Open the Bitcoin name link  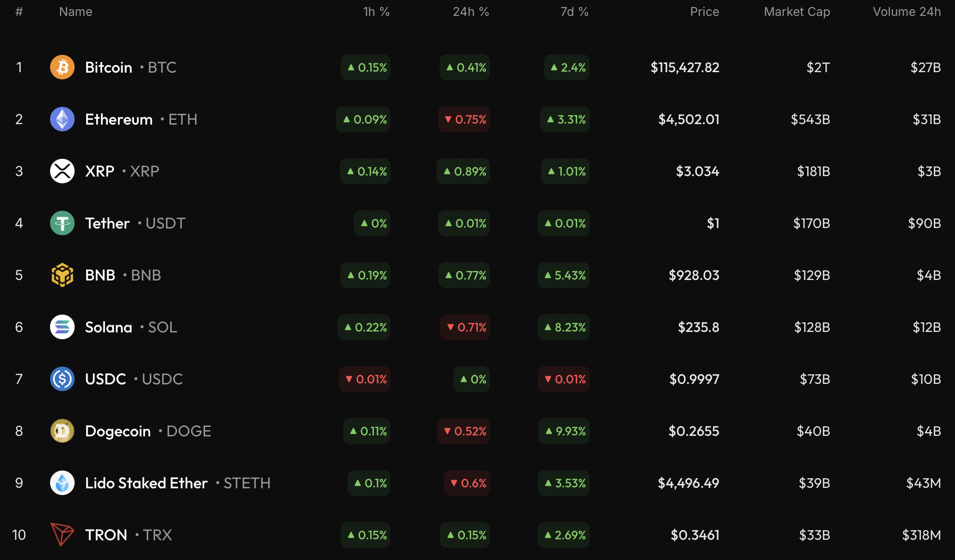[x=109, y=67]
